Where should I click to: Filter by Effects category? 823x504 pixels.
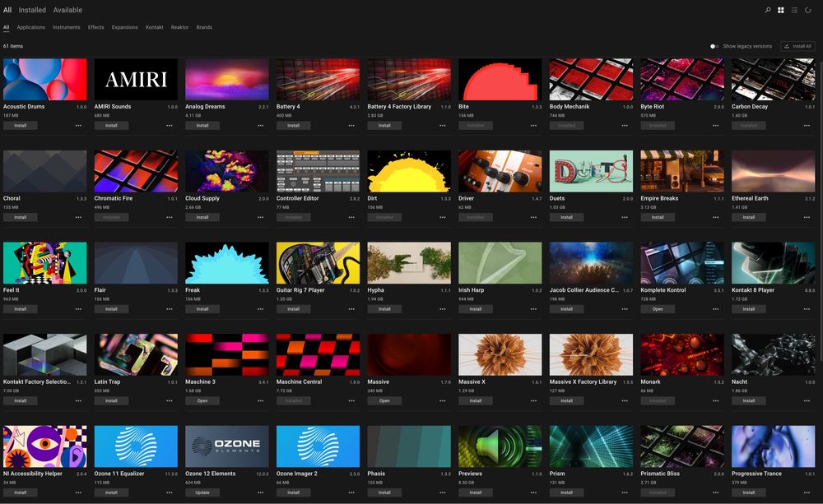tap(96, 27)
